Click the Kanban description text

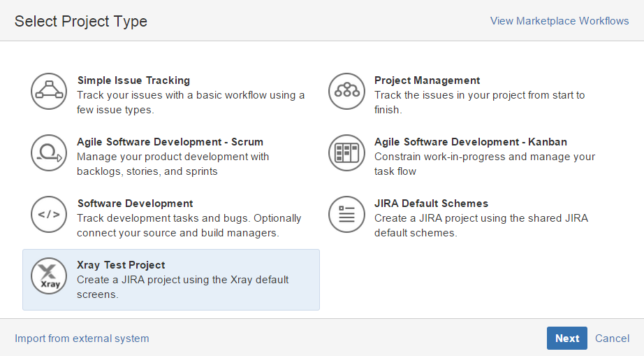coord(485,164)
